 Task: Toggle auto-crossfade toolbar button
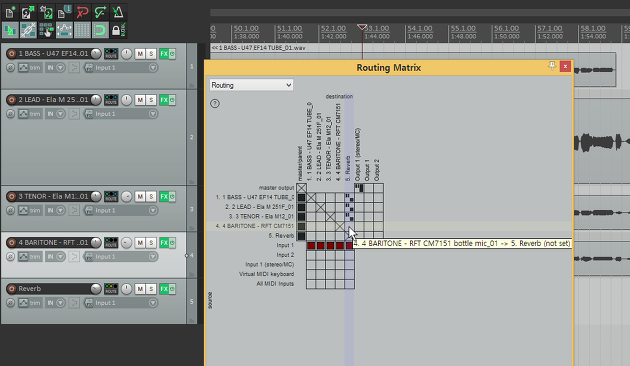click(10, 30)
